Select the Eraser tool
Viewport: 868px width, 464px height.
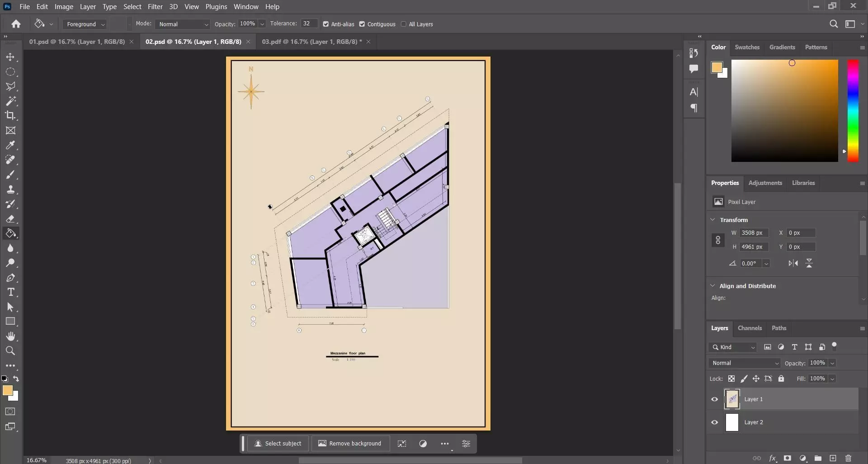(10, 219)
